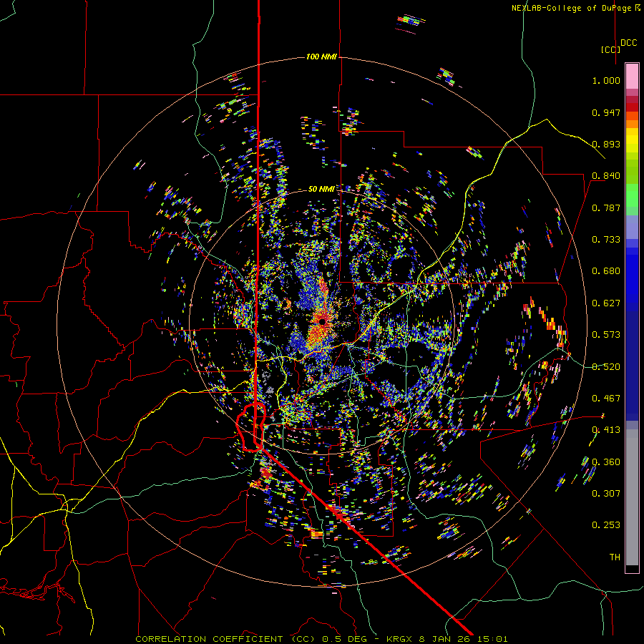644x644 pixels.
Task: Click the 0.307 scale value
Action: [606, 493]
